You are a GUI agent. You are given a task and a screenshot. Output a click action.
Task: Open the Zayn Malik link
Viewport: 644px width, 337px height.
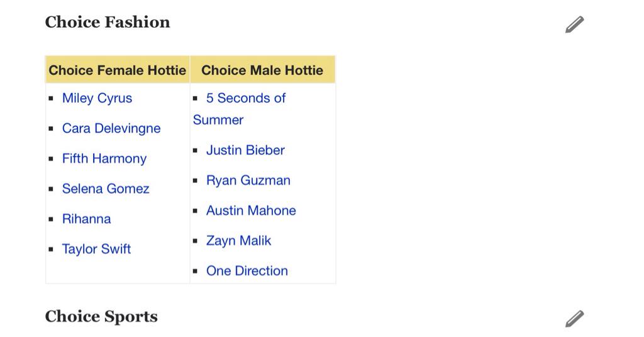pos(238,241)
